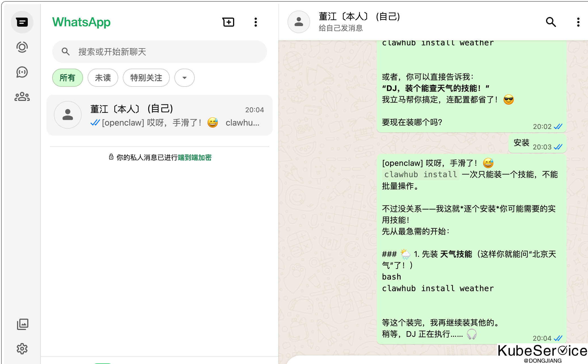588x364 pixels.
Task: Expand the chat filter dropdown arrow
Action: (x=185, y=78)
